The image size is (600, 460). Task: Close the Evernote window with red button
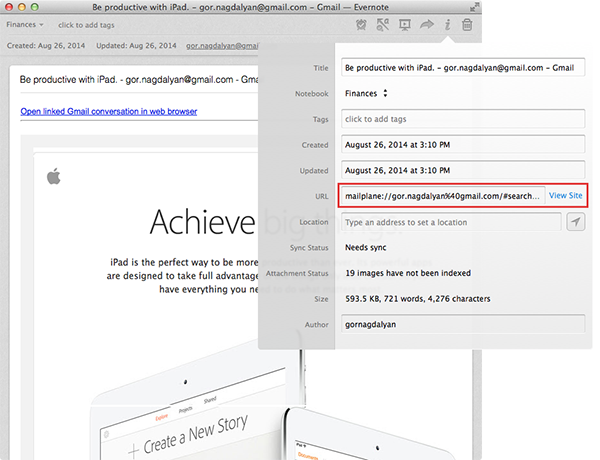[x=9, y=7]
